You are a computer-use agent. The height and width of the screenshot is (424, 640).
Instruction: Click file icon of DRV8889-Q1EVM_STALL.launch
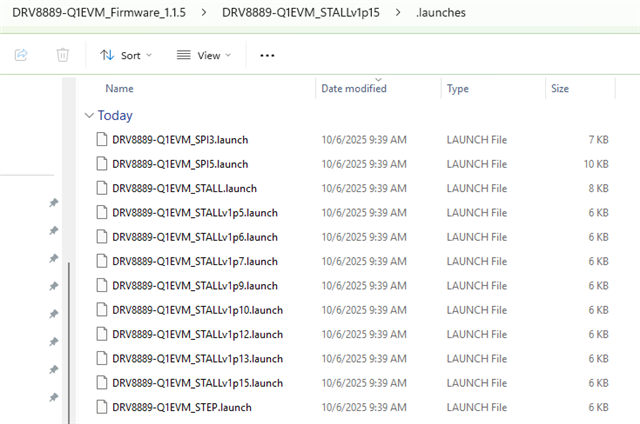pyautogui.click(x=102, y=188)
